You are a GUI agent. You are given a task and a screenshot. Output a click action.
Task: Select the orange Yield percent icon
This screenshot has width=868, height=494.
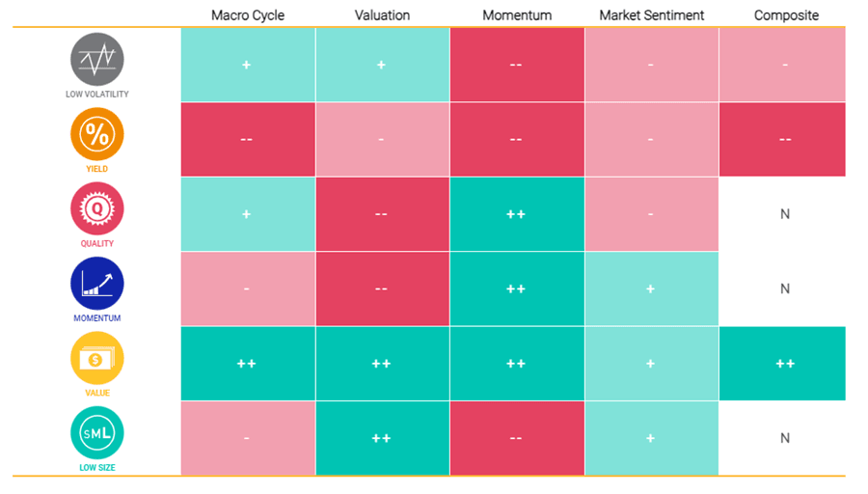[x=96, y=134]
